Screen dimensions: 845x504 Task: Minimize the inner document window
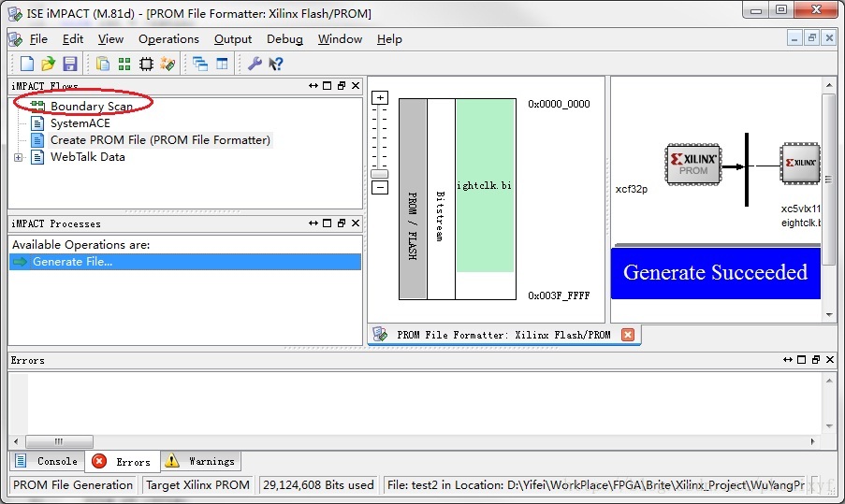click(x=794, y=38)
